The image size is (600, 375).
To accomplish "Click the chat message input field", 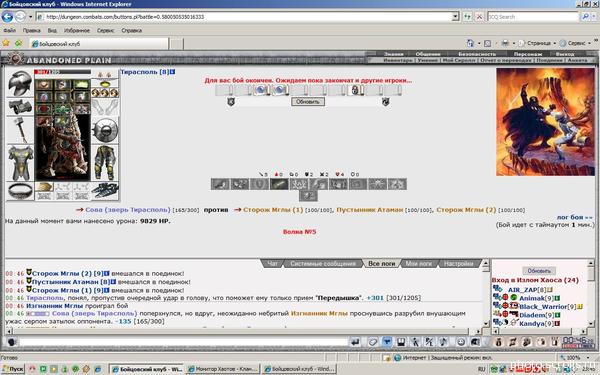I will tap(184, 342).
